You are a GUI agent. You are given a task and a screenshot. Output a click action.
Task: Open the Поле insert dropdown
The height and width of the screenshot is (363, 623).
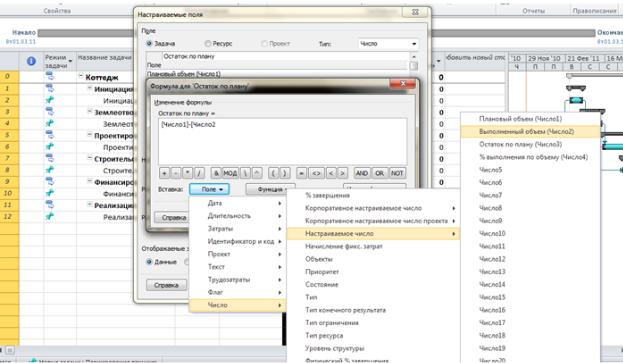(209, 189)
